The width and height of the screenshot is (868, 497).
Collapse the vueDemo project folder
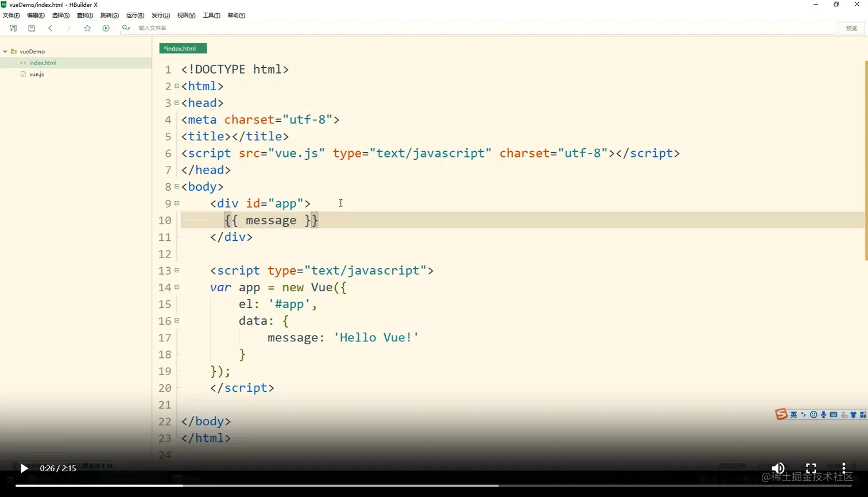pyautogui.click(x=5, y=52)
